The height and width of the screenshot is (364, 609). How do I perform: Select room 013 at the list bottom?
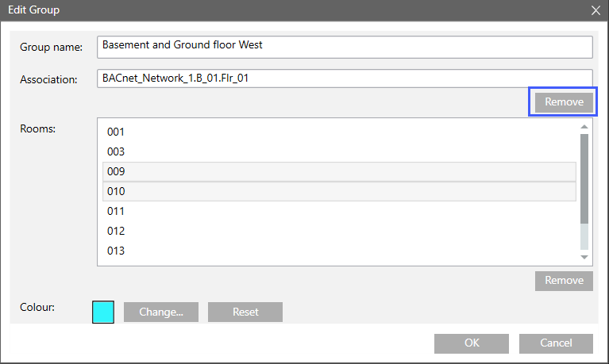pyautogui.click(x=339, y=251)
